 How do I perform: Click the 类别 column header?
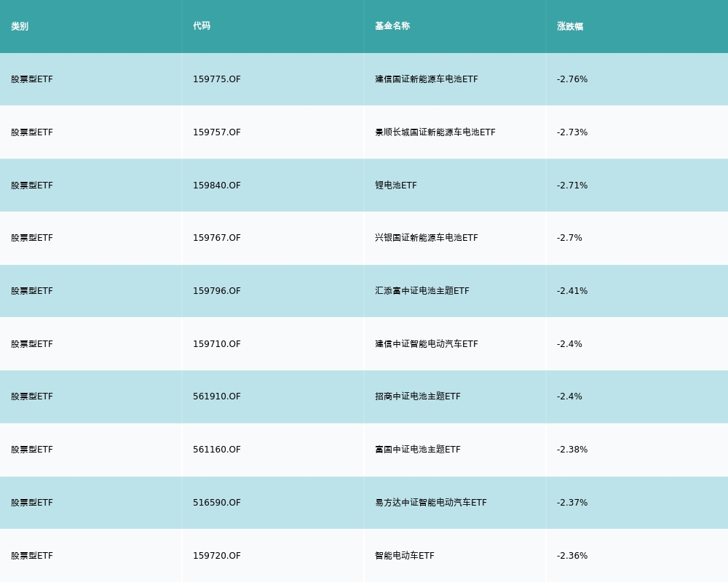20,26
